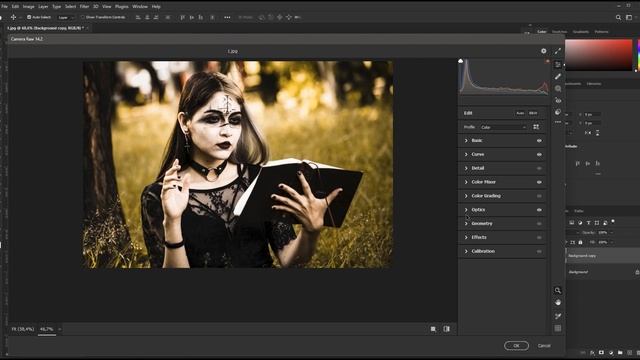The height and width of the screenshot is (360, 640).
Task: Toggle visibility of Detail panel edits
Action: click(539, 168)
